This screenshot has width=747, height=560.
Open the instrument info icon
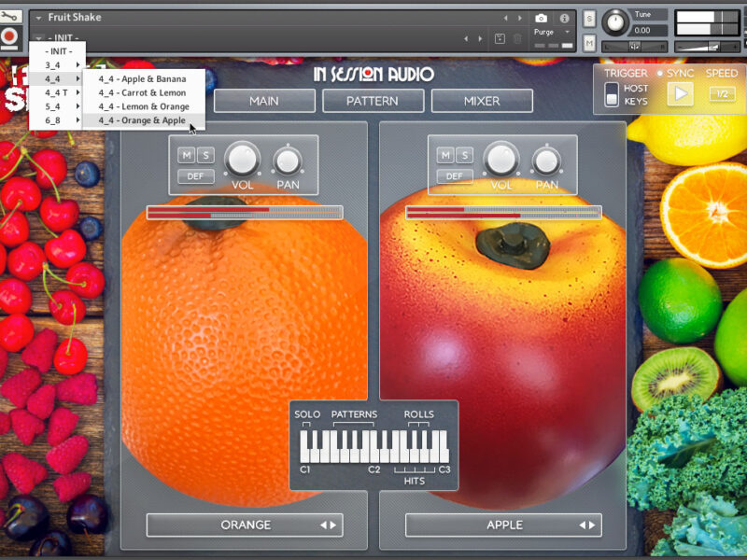(566, 18)
